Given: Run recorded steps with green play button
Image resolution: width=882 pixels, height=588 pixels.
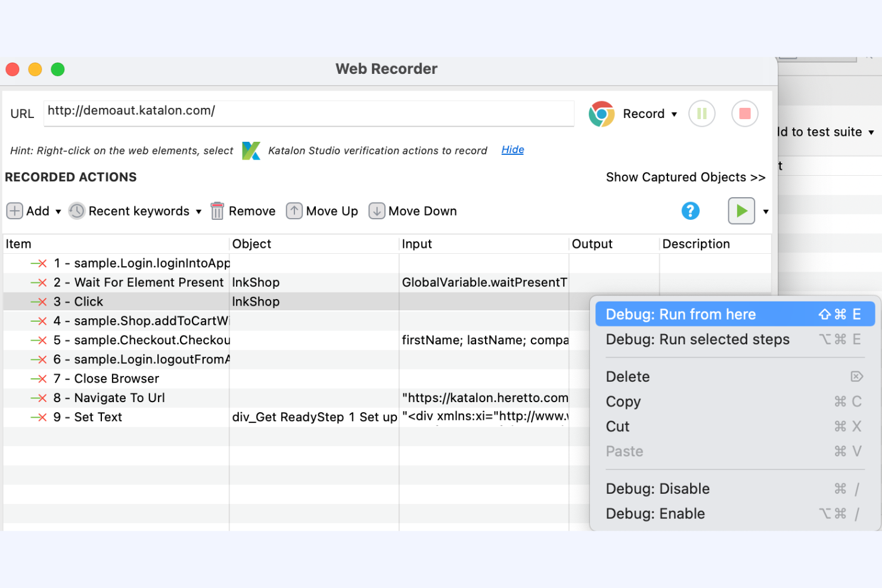Looking at the screenshot, I should click(x=741, y=211).
